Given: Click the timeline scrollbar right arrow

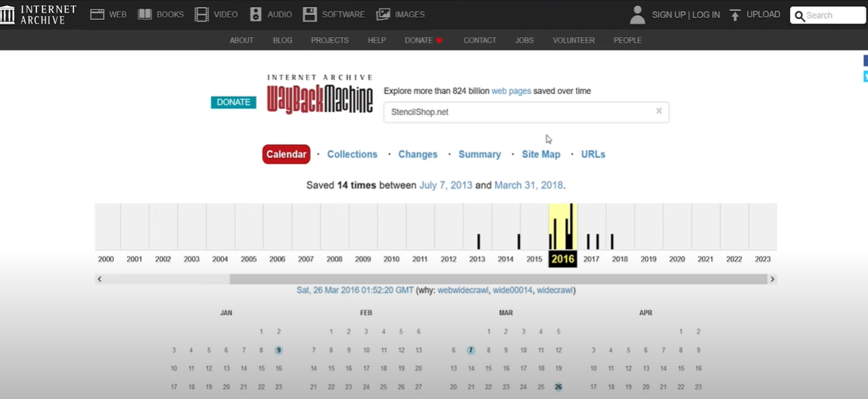Looking at the screenshot, I should (x=772, y=279).
